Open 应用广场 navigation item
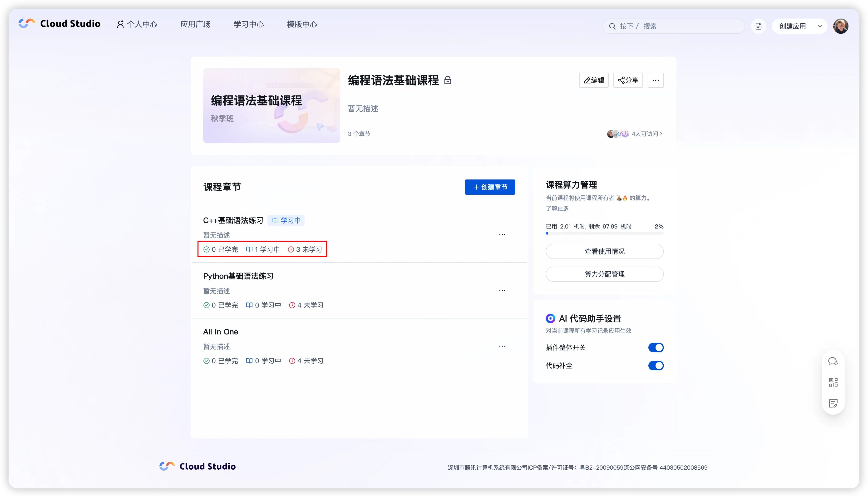Screen dimensions: 868x497 point(195,24)
